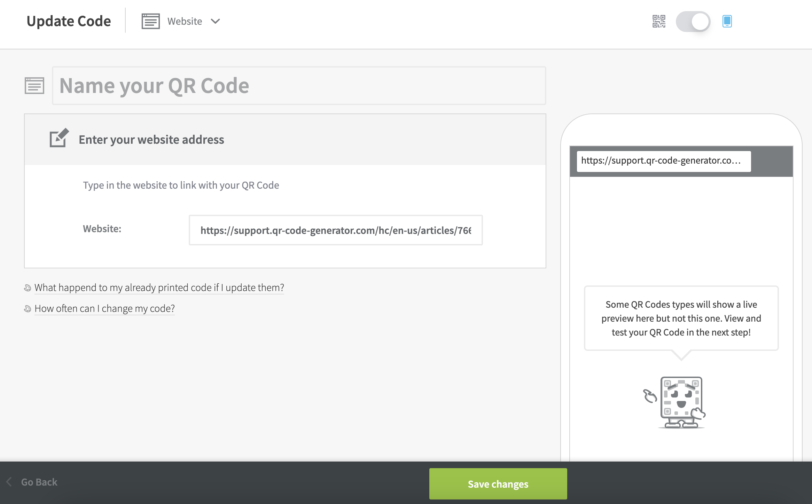The height and width of the screenshot is (504, 812).
Task: Open already printed code help link
Action: click(159, 288)
